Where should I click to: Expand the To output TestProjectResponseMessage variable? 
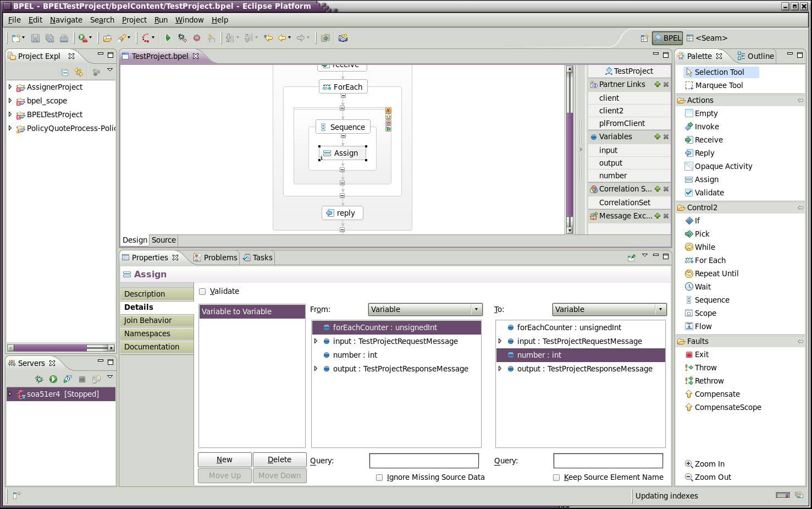(x=500, y=369)
